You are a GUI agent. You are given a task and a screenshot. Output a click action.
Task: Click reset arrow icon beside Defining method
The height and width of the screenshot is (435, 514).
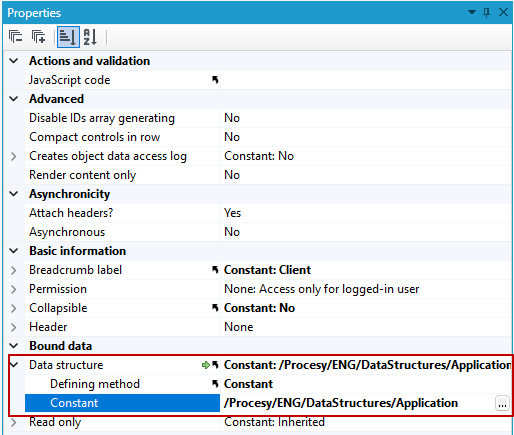(x=215, y=384)
